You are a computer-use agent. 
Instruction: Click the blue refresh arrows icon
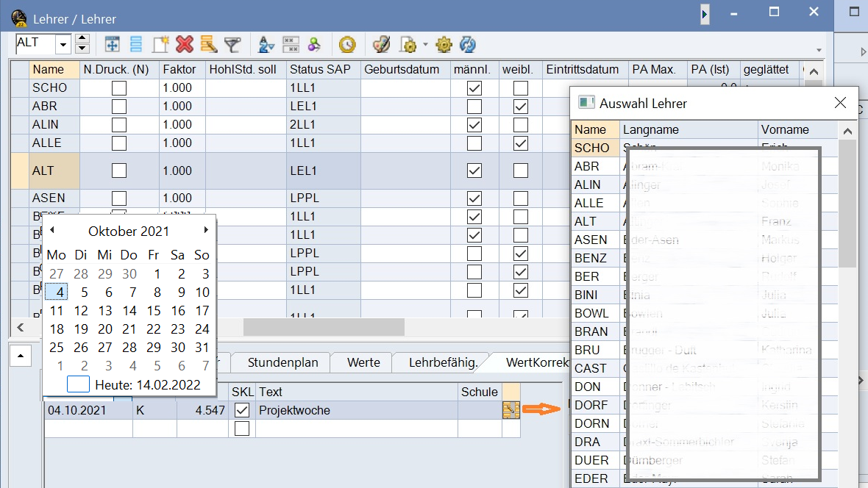(467, 45)
